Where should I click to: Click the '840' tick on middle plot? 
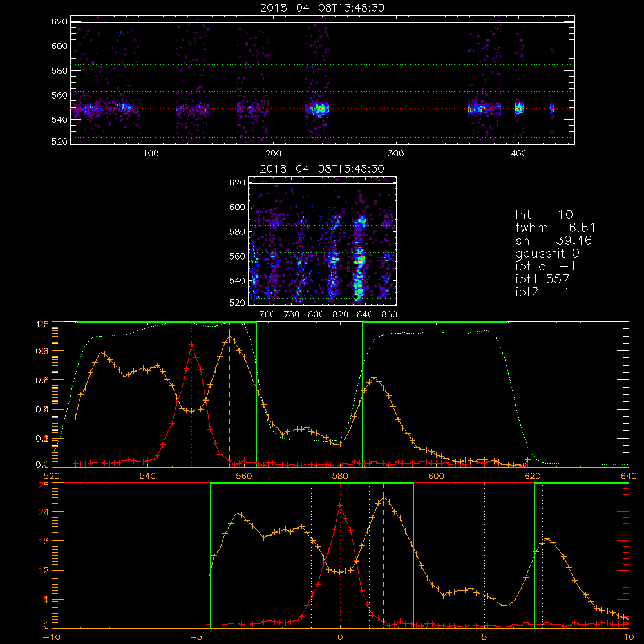coord(365,315)
